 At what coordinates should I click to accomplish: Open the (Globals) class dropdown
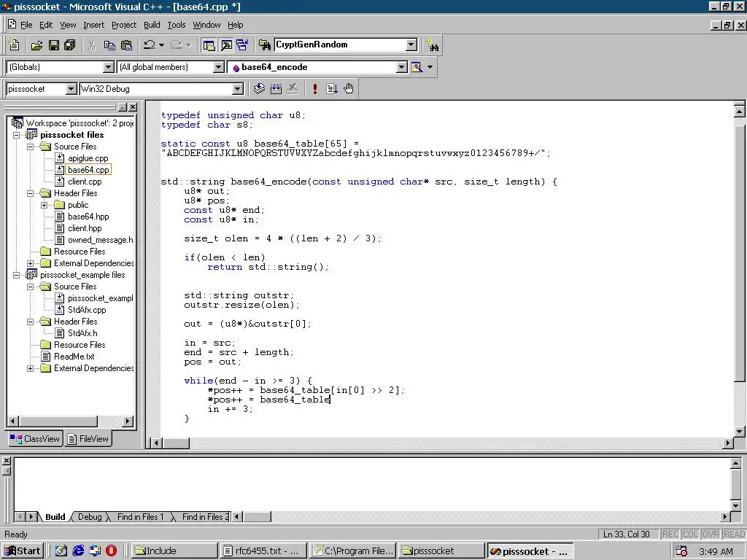coord(108,67)
